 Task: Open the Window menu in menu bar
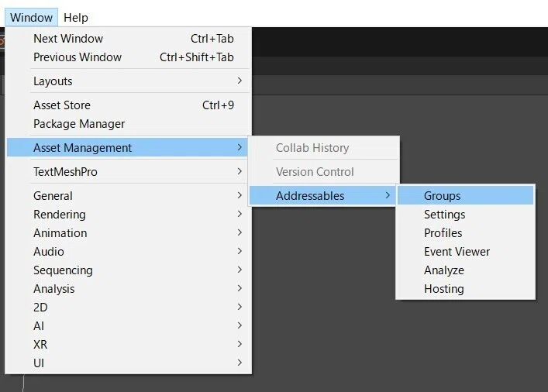pos(32,18)
